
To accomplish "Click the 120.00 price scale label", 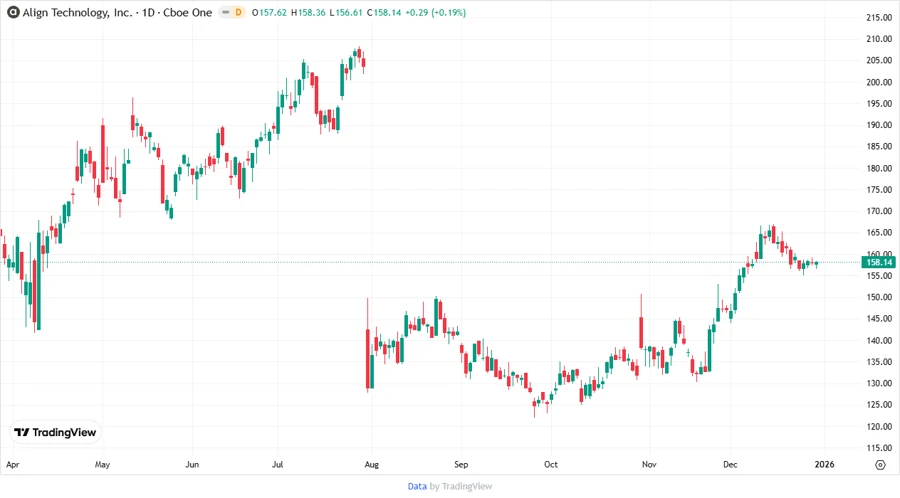I will tap(879, 426).
